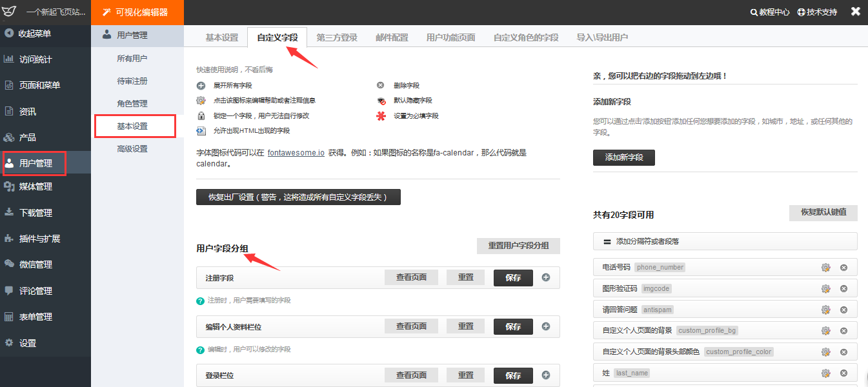Delete the custom_profile_color field
Screen dimensions: 868x387
tap(843, 352)
